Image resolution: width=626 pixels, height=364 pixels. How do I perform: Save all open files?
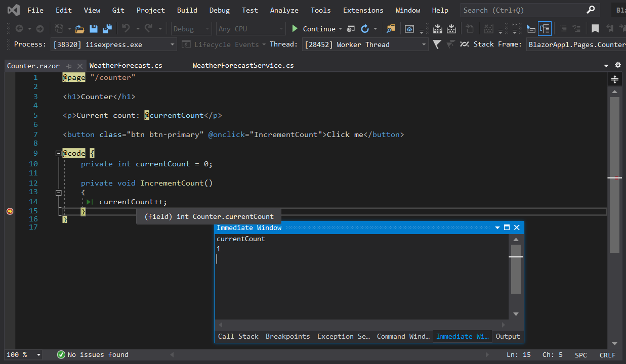point(107,29)
